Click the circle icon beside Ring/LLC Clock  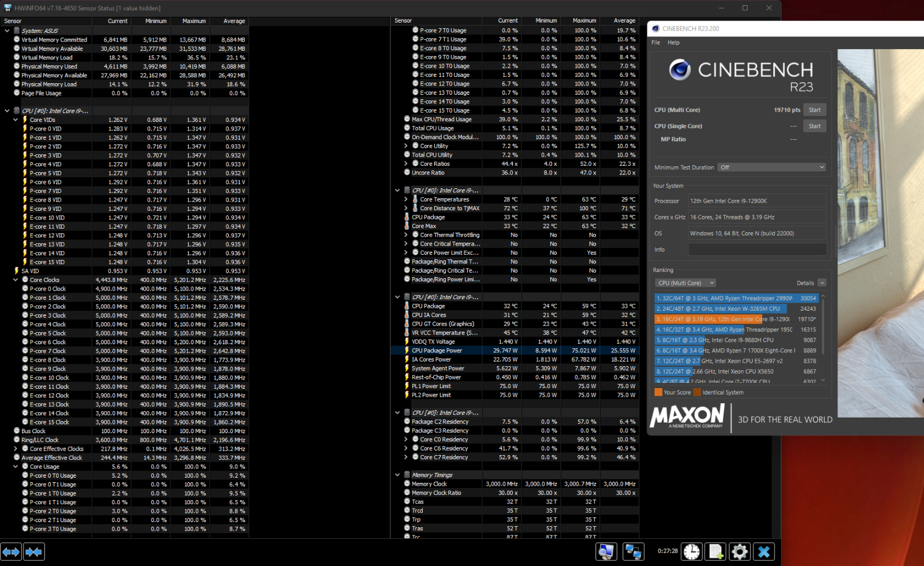tap(17, 440)
